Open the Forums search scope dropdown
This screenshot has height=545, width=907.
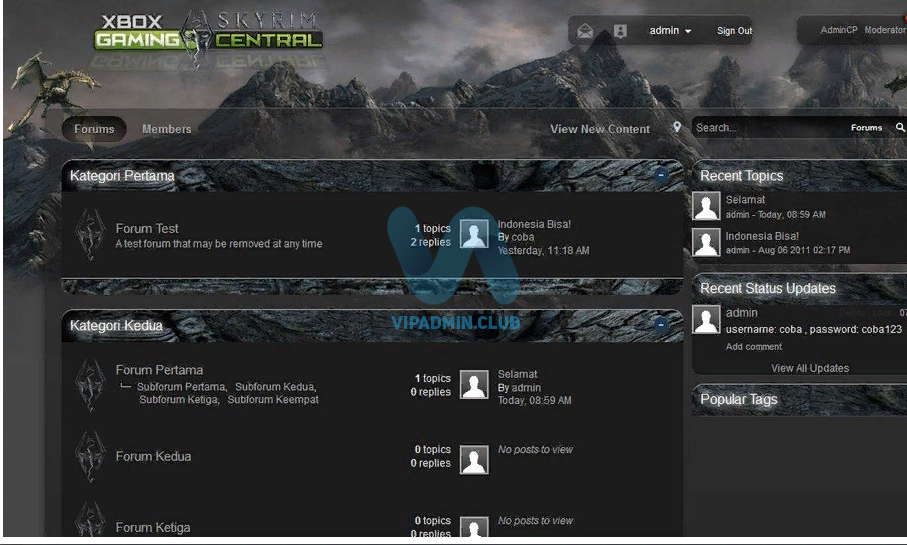[x=866, y=127]
